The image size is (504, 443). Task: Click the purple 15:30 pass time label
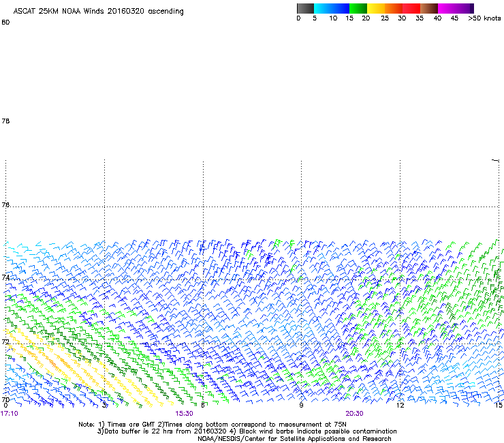[x=184, y=414]
